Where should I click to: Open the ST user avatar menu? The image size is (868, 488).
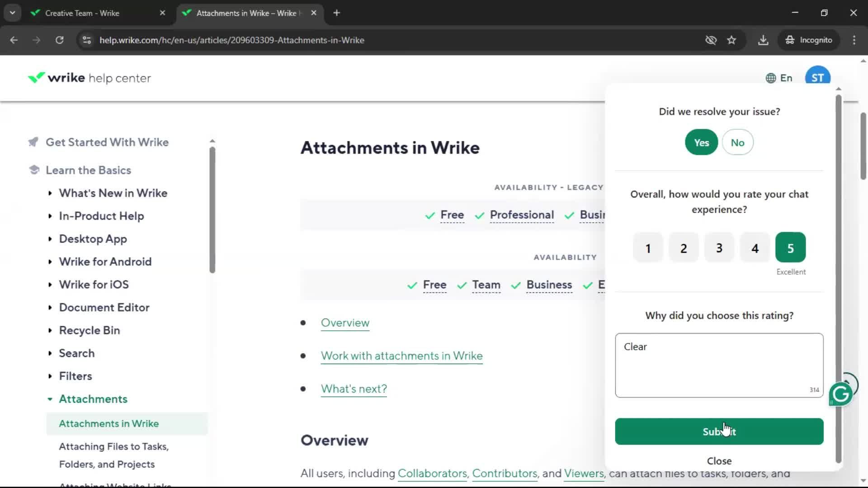tap(817, 77)
